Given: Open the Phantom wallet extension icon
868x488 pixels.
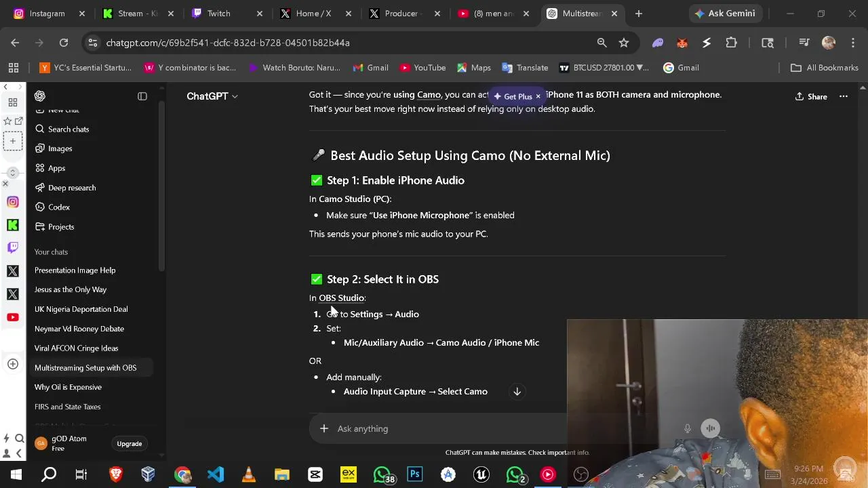Looking at the screenshot, I should [658, 43].
